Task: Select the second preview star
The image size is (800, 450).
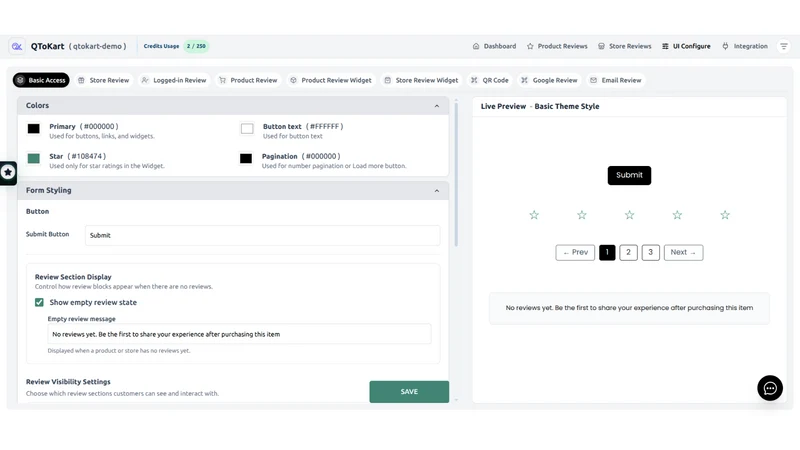Action: click(582, 215)
